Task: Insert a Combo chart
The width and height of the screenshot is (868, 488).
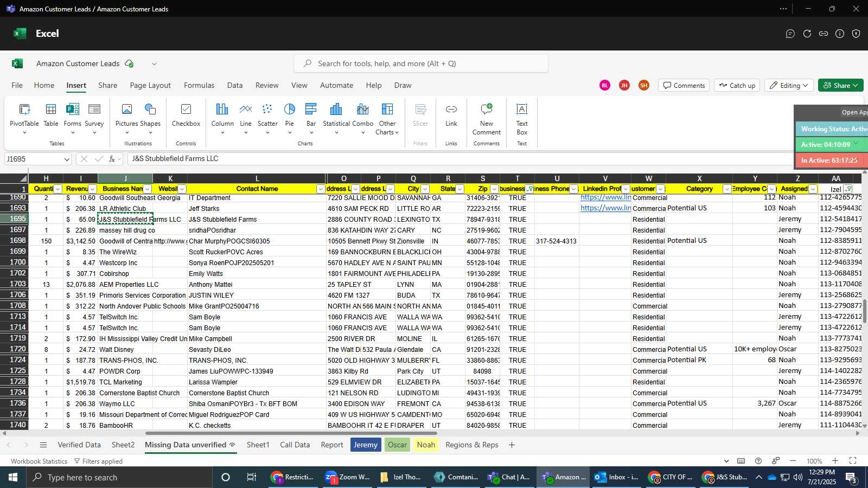Action: [363, 118]
